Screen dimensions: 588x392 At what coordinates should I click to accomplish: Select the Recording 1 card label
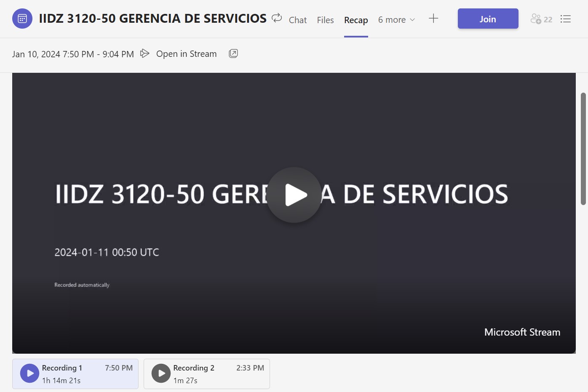point(62,368)
